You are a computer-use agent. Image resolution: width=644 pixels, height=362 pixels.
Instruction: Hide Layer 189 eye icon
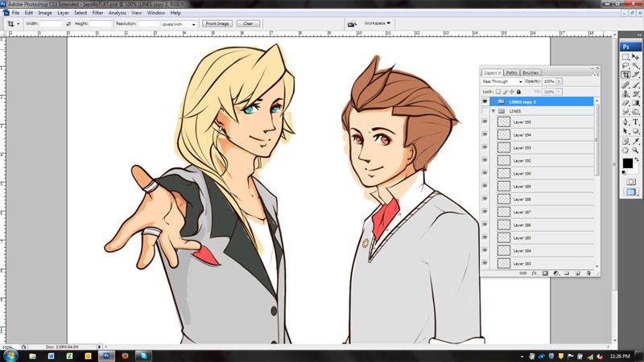[485, 187]
